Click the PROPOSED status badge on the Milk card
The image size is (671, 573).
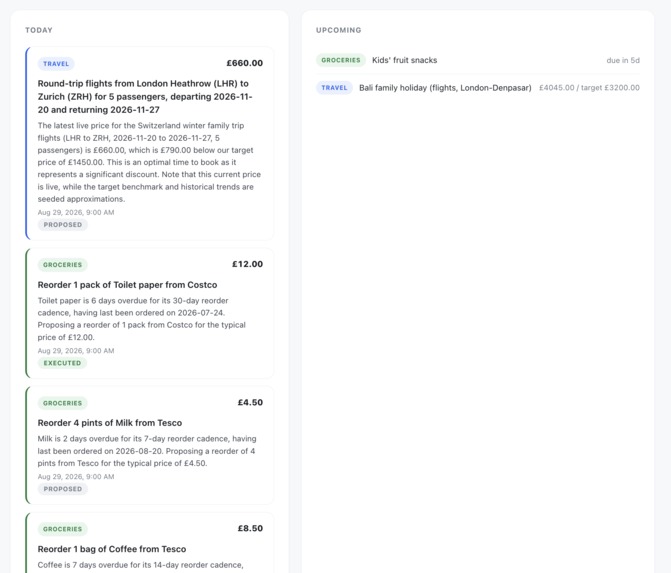coord(62,489)
